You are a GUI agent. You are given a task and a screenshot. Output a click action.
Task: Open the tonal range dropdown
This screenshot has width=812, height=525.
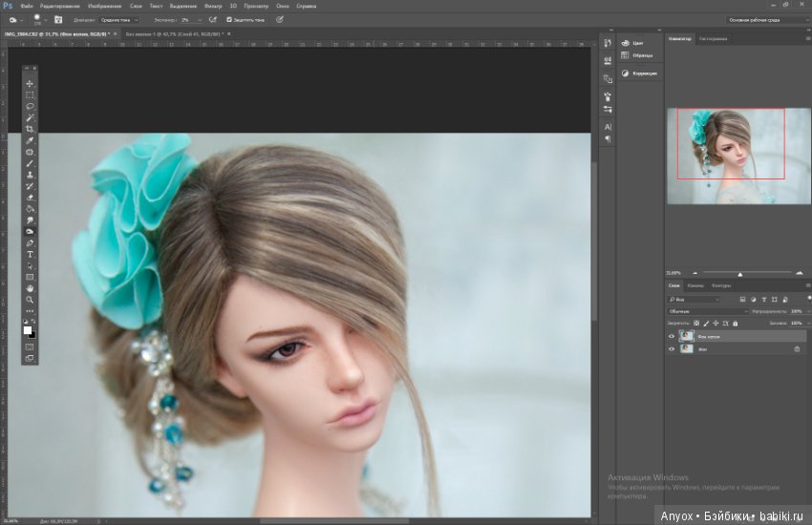tap(119, 20)
